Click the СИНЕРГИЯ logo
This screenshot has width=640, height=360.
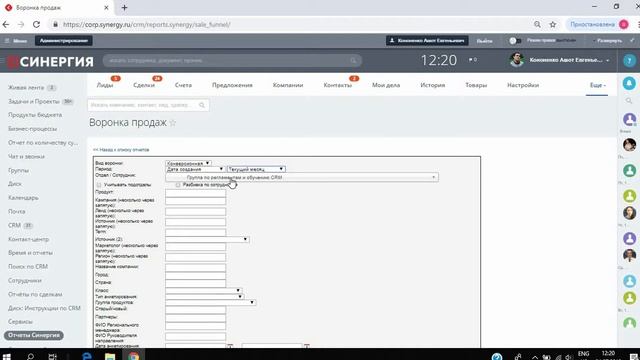(x=51, y=61)
